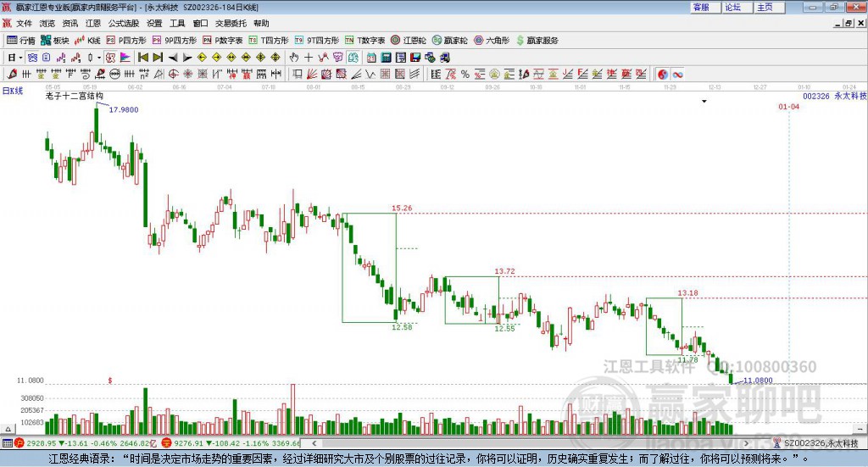This screenshot has width=868, height=467.
Task: Open the 六角形 hexagon tool
Action: 492,41
